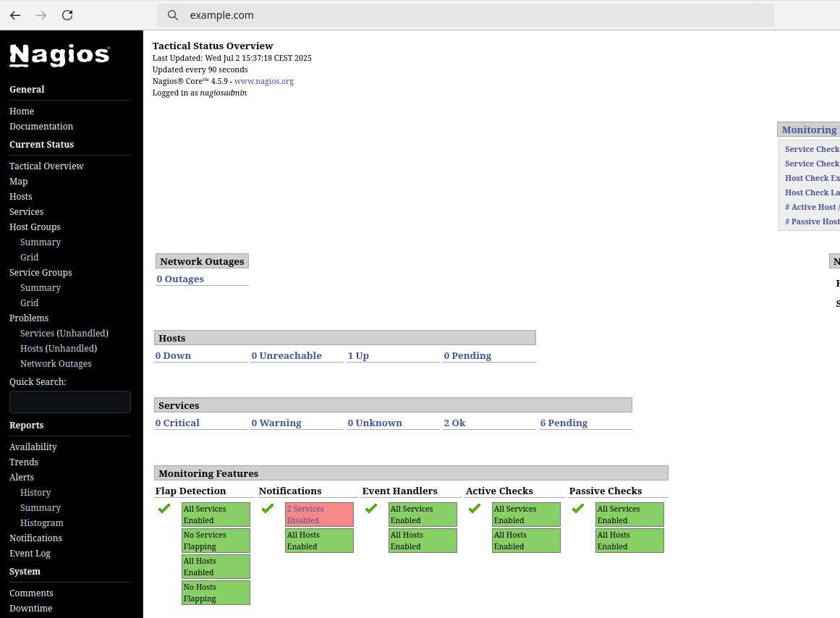
Task: Open Trends report
Action: (24, 462)
